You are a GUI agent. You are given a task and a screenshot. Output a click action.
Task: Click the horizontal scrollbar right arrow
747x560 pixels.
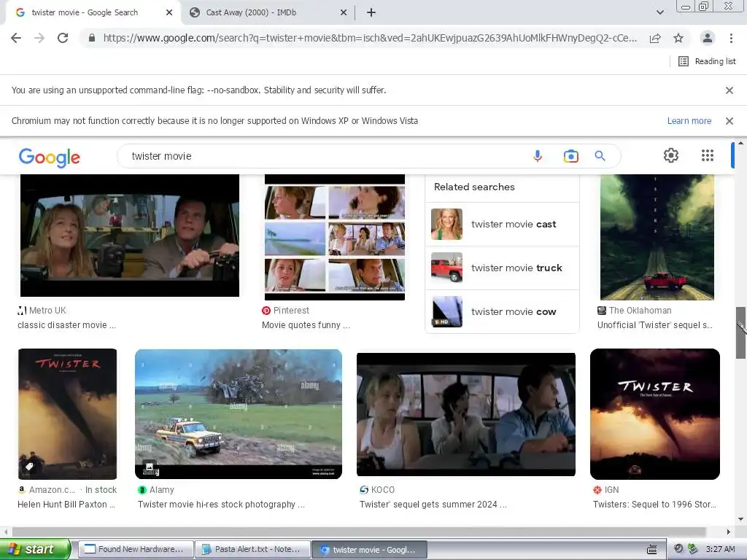(728, 532)
